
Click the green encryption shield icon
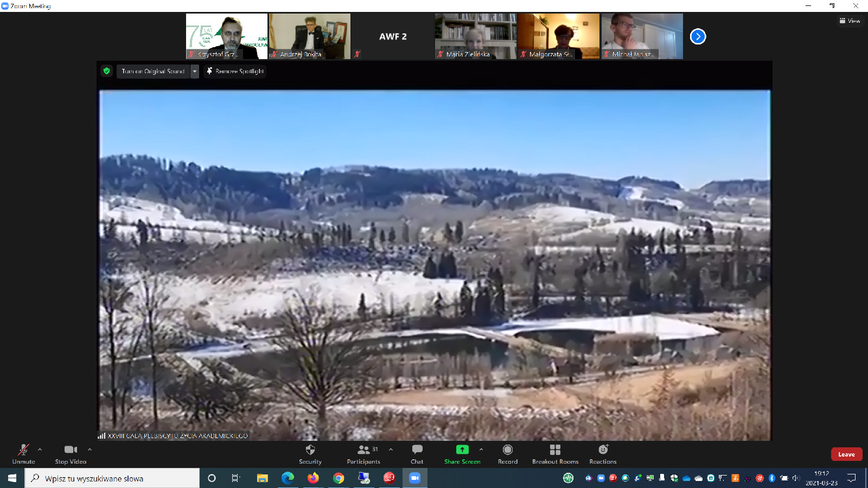click(107, 71)
